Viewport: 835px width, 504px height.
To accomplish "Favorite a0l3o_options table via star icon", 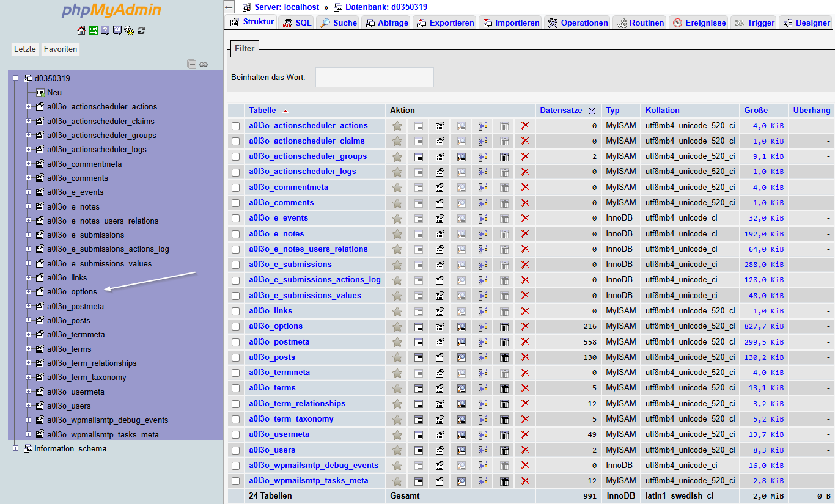I will pyautogui.click(x=397, y=326).
